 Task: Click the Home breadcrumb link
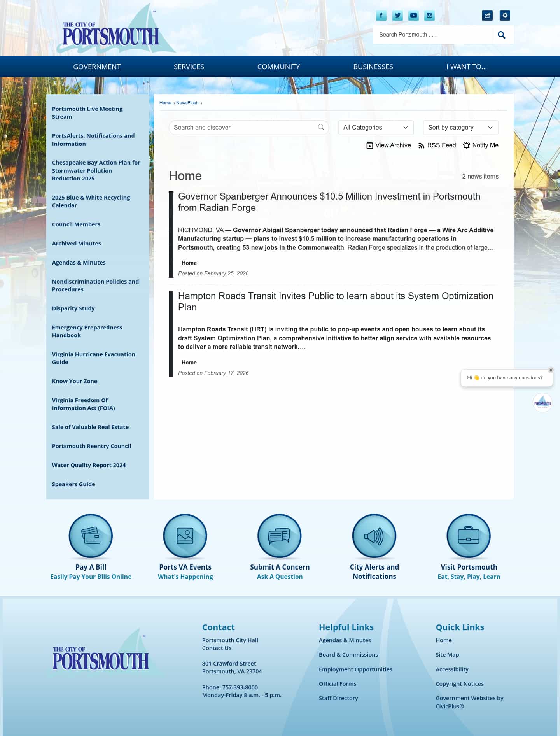(x=165, y=103)
